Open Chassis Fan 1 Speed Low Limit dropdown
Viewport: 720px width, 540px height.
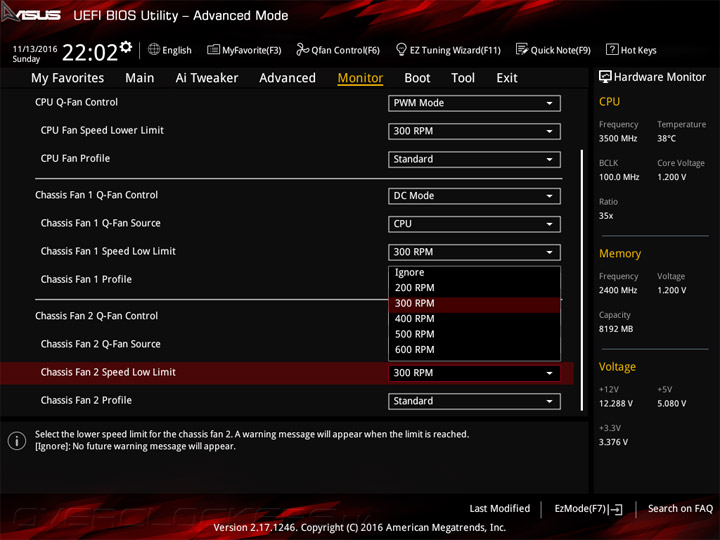click(474, 252)
